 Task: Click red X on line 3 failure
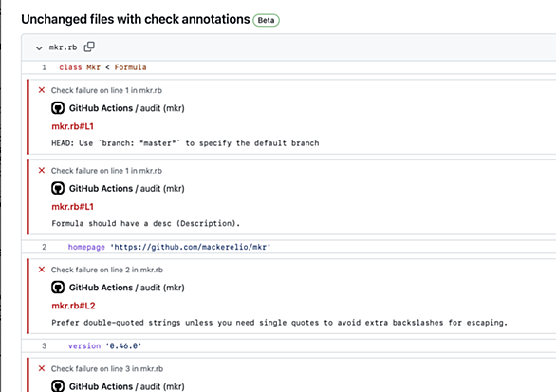click(x=42, y=368)
